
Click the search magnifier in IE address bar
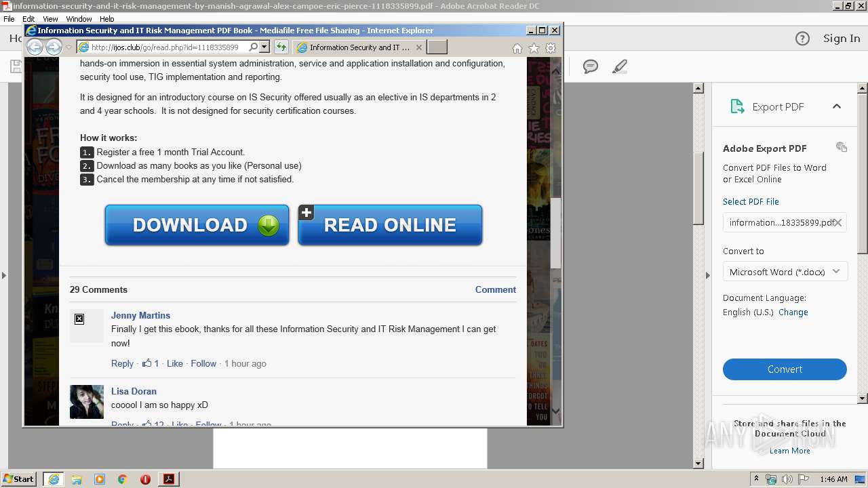[x=253, y=47]
